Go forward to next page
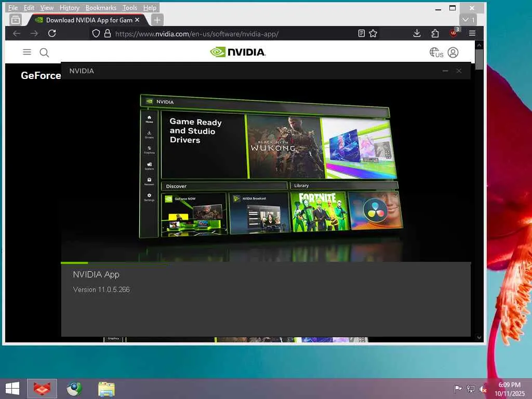Screen dimensions: 532x399 34,33
